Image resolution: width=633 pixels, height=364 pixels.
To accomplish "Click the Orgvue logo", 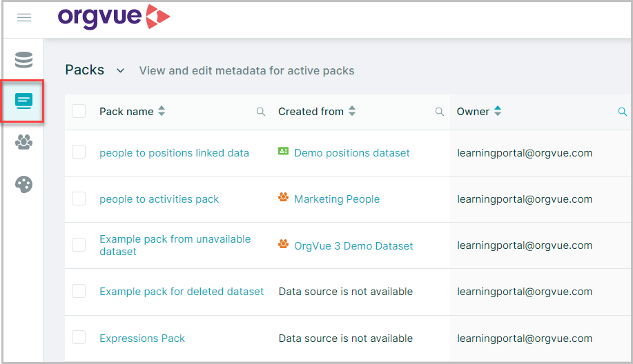I will [x=114, y=17].
